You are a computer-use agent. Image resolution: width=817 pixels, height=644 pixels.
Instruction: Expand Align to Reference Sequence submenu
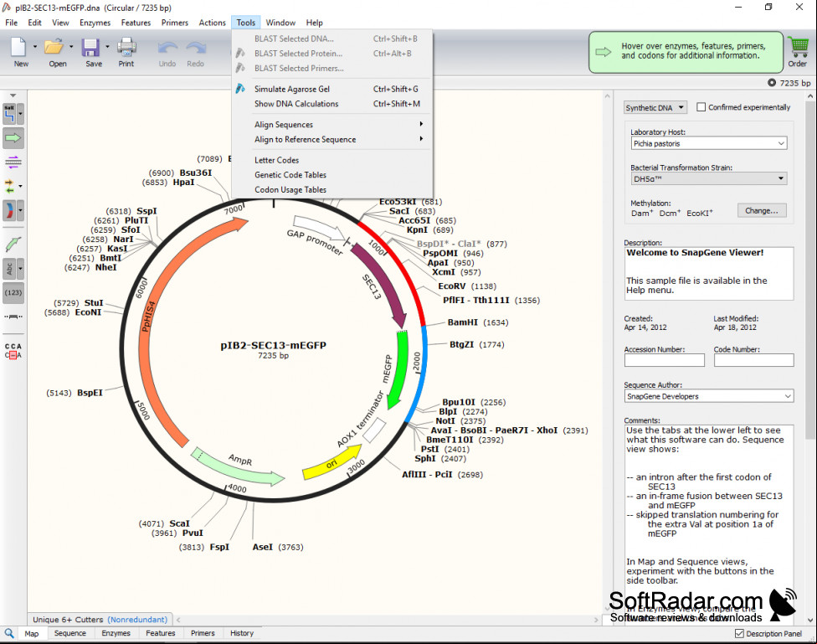(332, 139)
